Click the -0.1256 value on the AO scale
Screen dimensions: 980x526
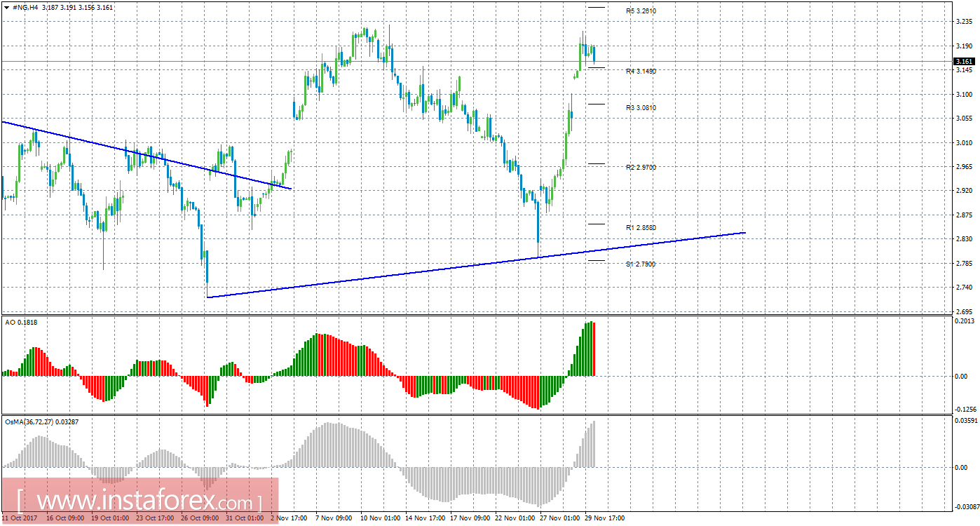[965, 410]
